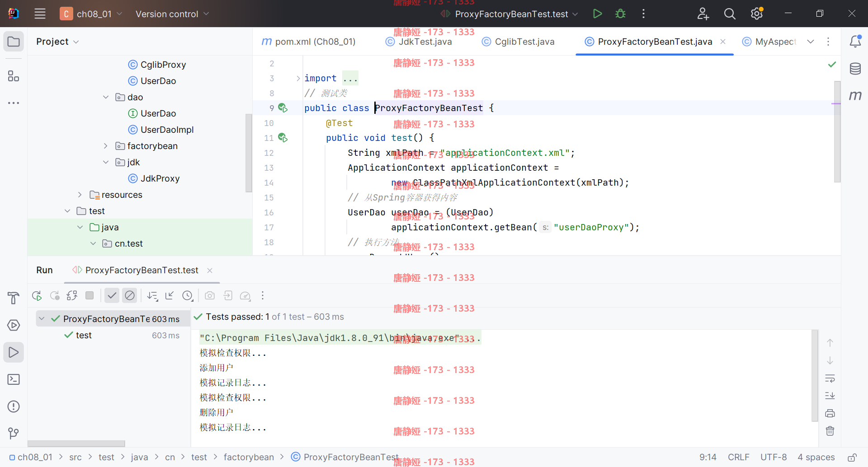The width and height of the screenshot is (868, 467).
Task: Click the project tree vertical scrollbar
Action: 249,153
